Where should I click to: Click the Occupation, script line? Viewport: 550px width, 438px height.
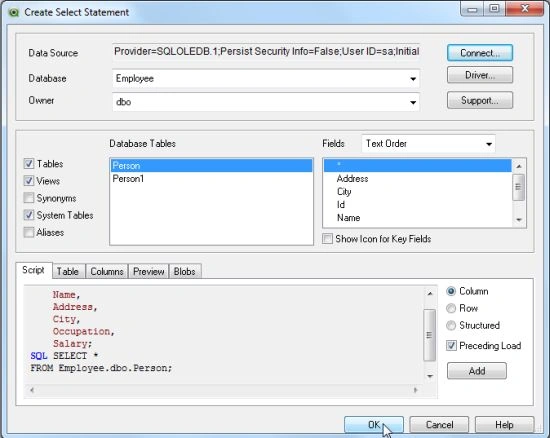[x=84, y=331]
